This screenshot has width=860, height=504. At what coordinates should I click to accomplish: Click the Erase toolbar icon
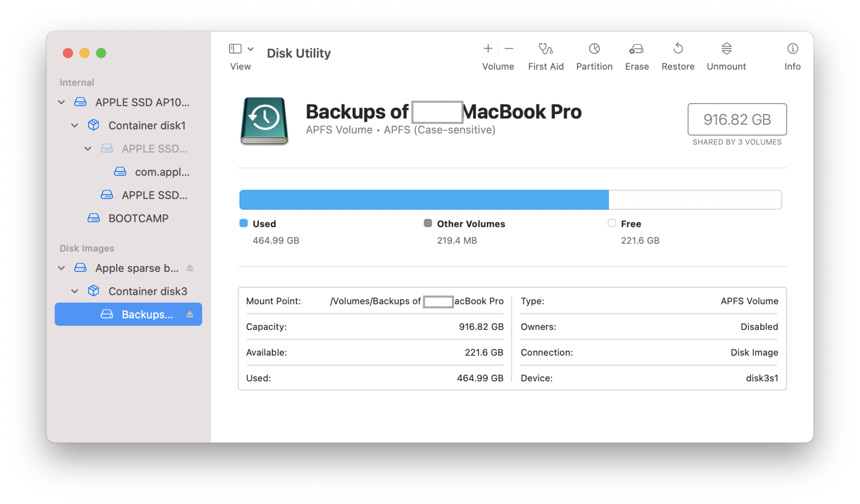tap(636, 49)
